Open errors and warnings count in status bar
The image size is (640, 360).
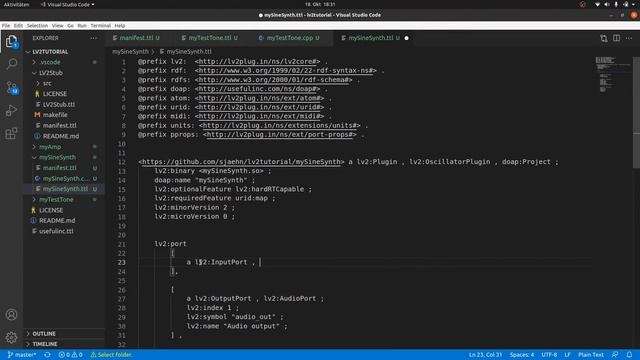70,355
